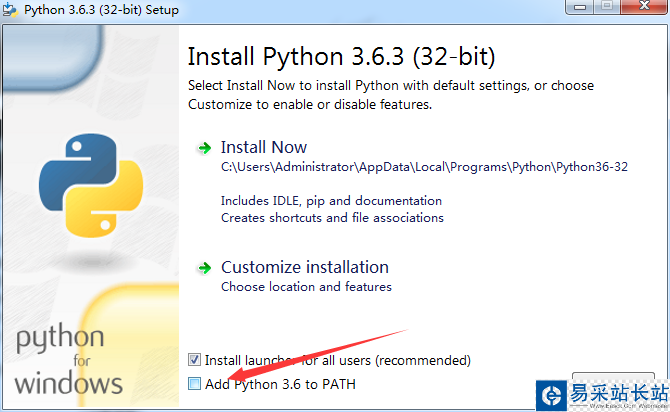Click "Includes IDLE, pip and documentation" text
This screenshot has height=412, width=670.
(x=331, y=201)
